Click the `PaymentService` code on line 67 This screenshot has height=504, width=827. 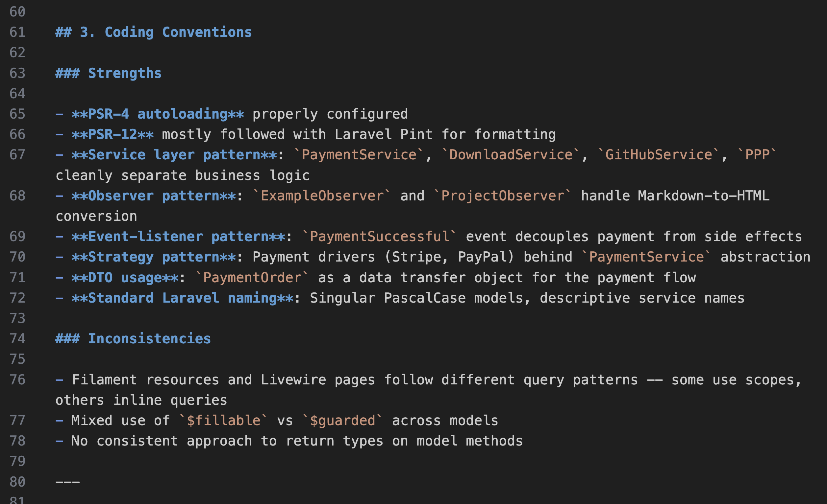[359, 155]
